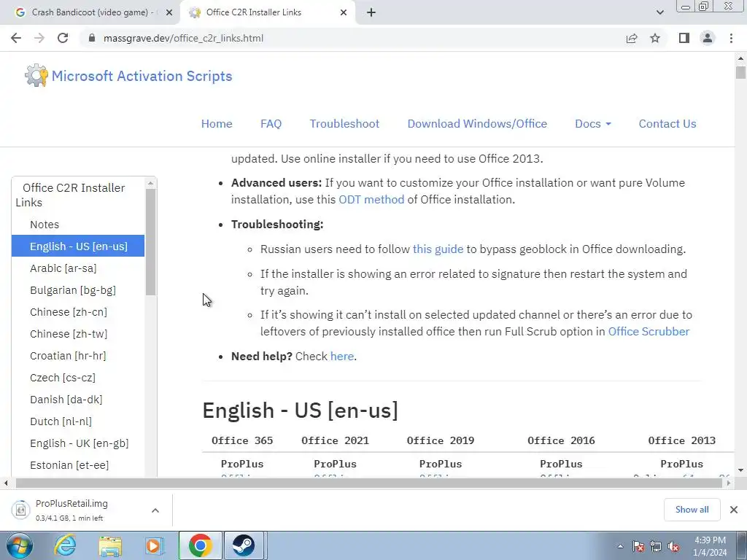Image resolution: width=747 pixels, height=560 pixels.
Task: Open the Chrome three-dot menu
Action: (731, 38)
